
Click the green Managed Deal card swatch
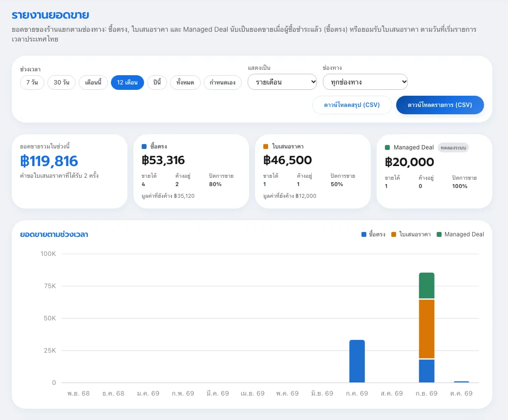click(387, 147)
